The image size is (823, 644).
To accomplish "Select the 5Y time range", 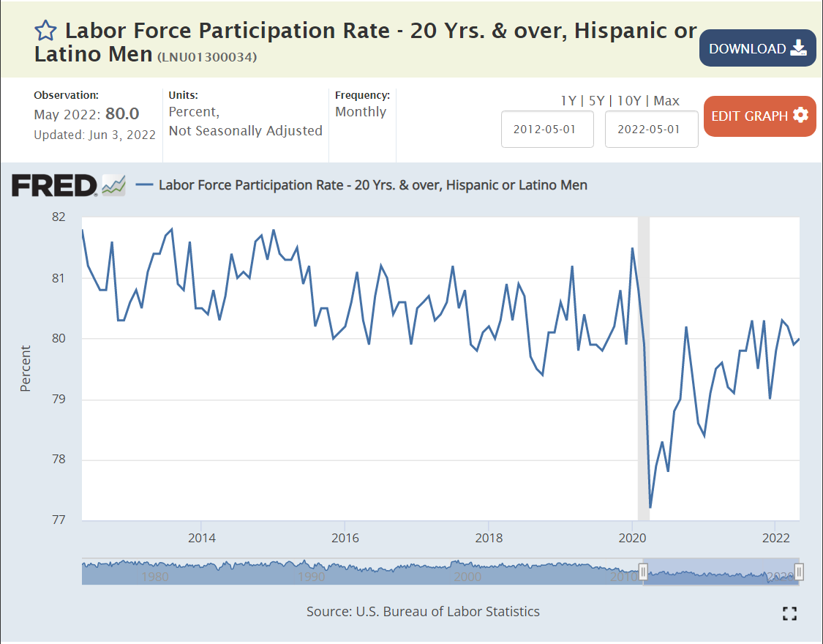I will (597, 101).
